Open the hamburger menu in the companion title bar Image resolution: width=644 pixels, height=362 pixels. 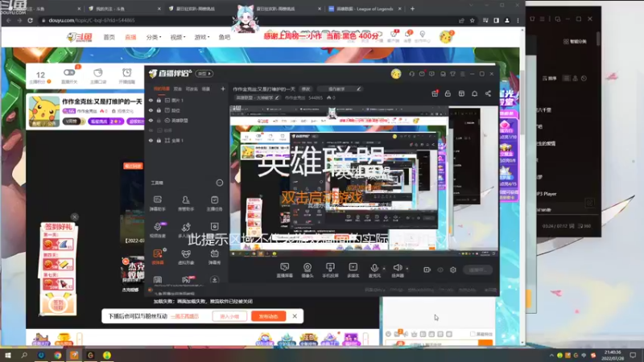(x=462, y=74)
